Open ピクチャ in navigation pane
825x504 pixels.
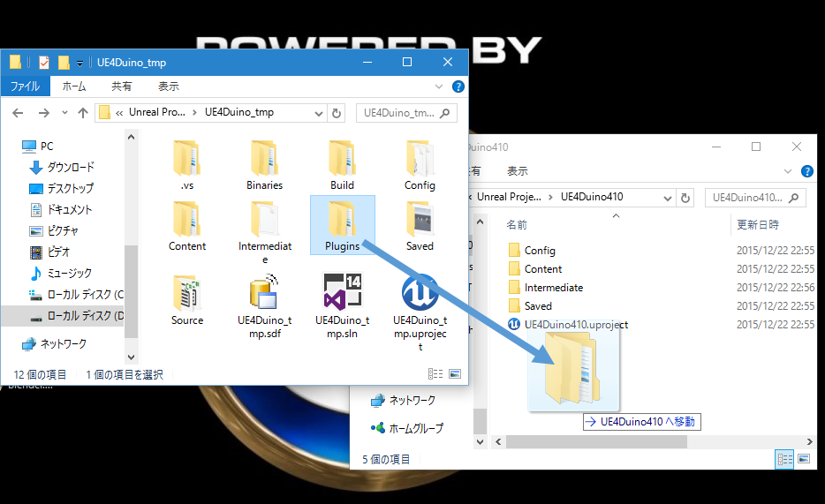click(54, 230)
